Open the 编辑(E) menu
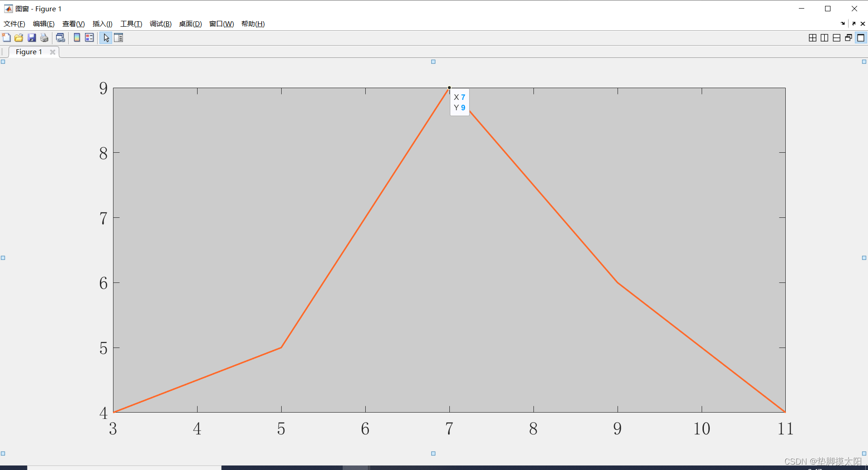Image resolution: width=868 pixels, height=470 pixels. (x=44, y=24)
